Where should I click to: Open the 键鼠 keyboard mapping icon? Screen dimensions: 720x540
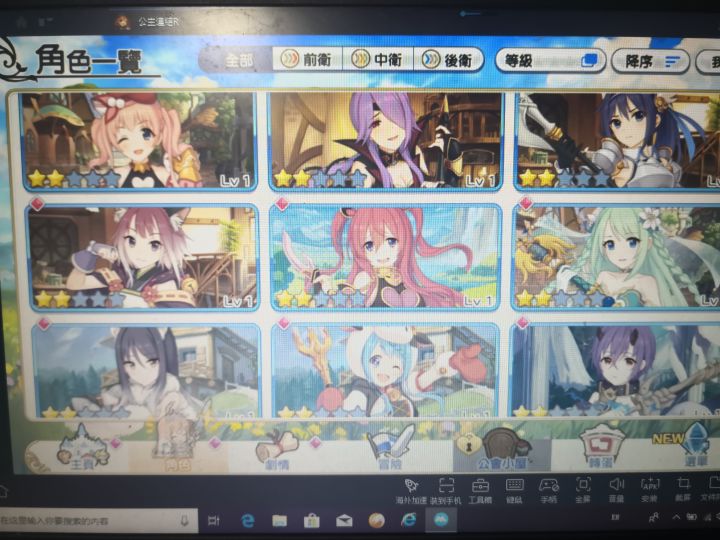click(514, 491)
